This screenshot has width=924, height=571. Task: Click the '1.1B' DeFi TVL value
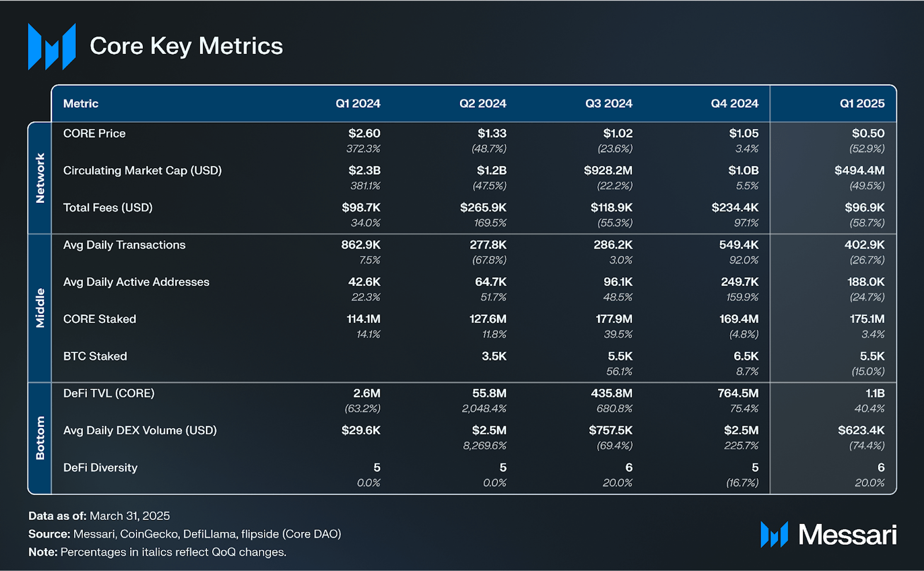(875, 393)
